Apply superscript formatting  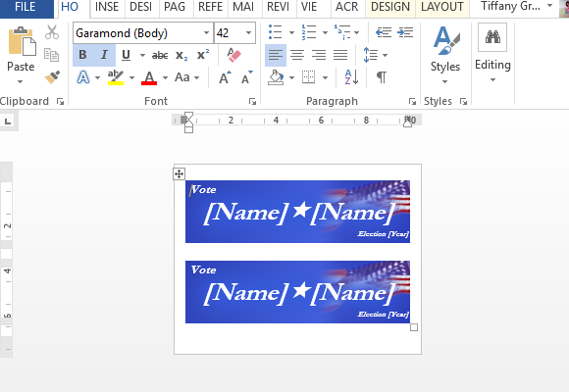[203, 55]
